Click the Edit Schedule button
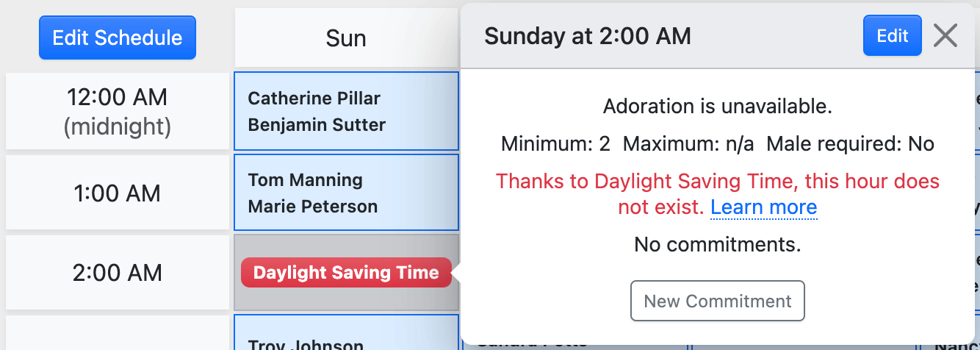 pos(118,37)
